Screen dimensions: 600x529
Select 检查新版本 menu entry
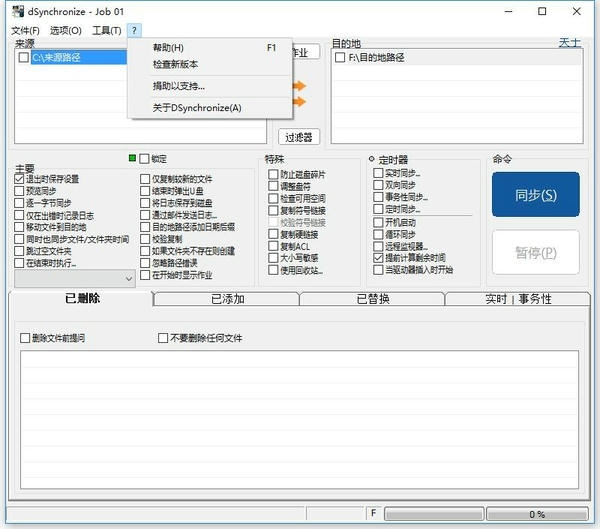coord(210,64)
